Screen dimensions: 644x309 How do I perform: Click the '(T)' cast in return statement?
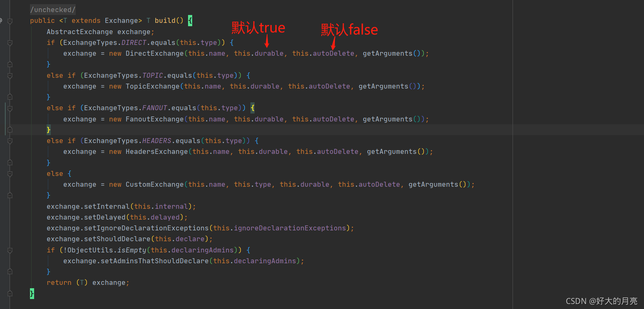[x=82, y=282]
